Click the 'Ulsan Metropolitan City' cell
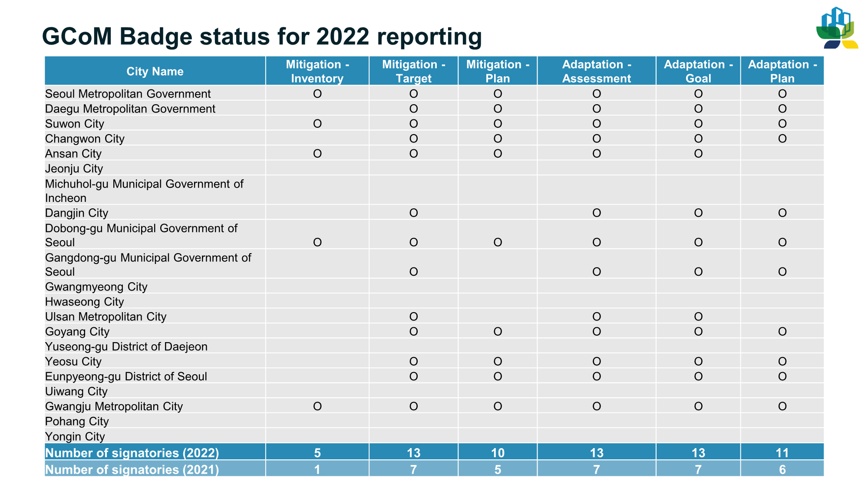 coord(155,317)
